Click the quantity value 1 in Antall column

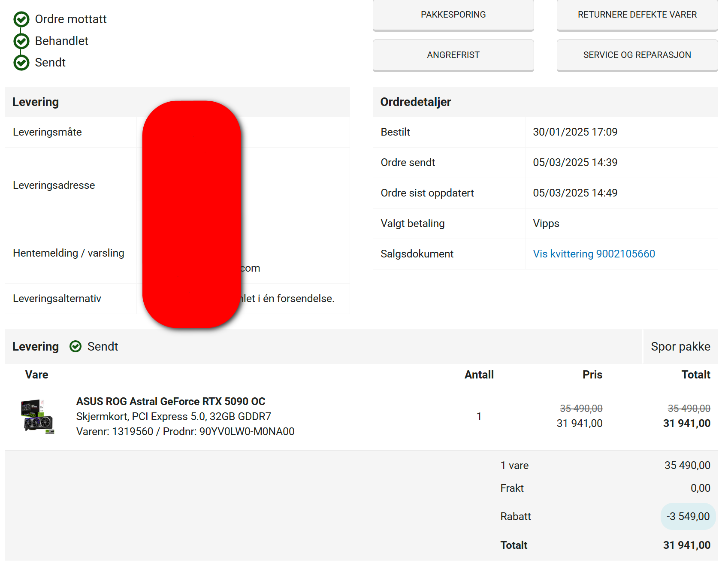coord(479,417)
